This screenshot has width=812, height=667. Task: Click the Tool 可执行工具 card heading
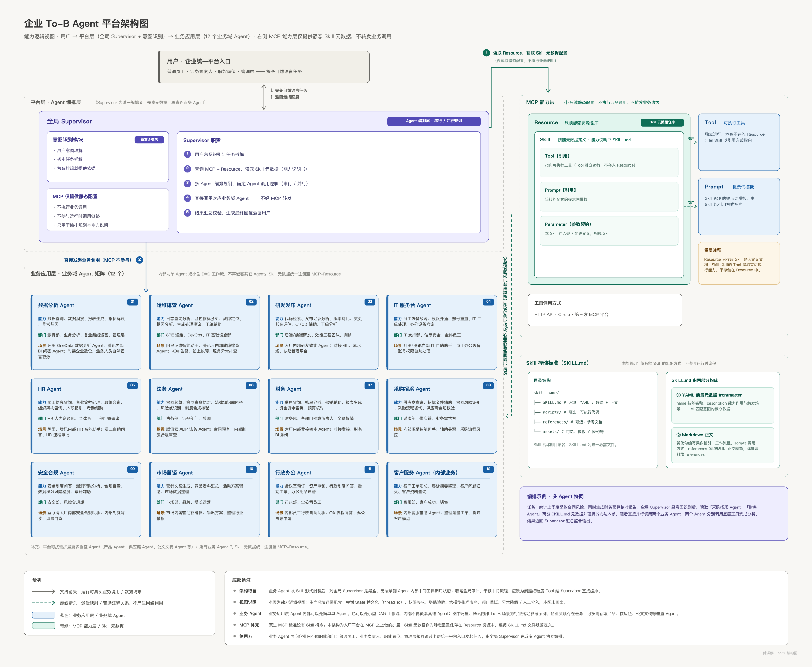[x=724, y=122]
